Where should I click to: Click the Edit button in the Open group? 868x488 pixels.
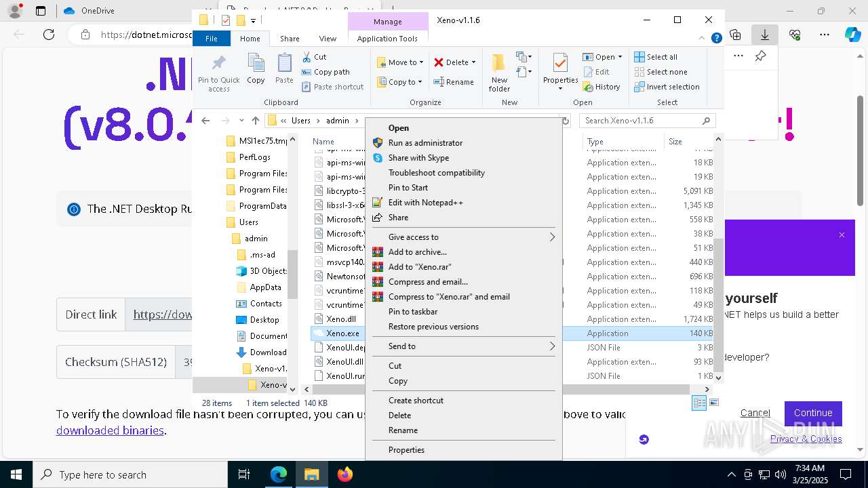595,72
